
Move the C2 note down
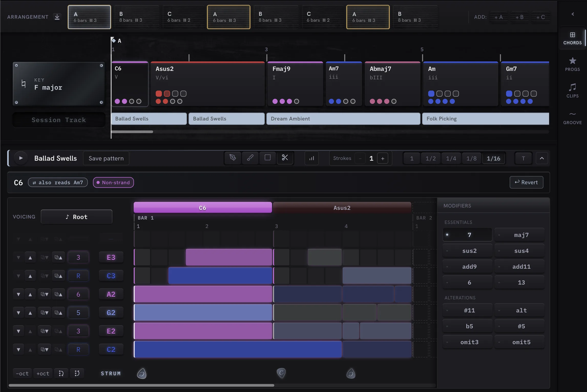coord(18,350)
